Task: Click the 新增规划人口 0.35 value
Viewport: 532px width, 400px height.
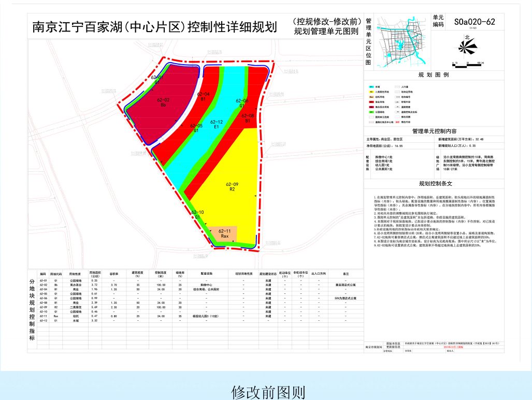Action: tap(472, 146)
